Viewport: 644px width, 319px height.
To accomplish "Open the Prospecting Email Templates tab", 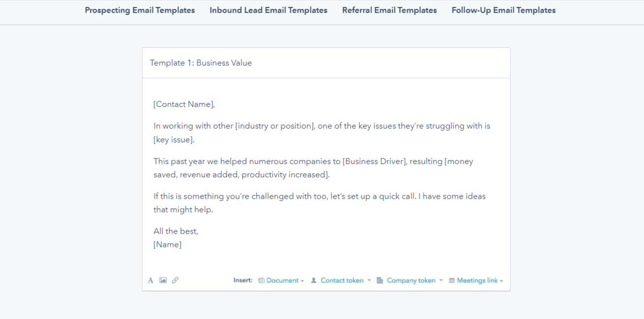I will point(140,10).
